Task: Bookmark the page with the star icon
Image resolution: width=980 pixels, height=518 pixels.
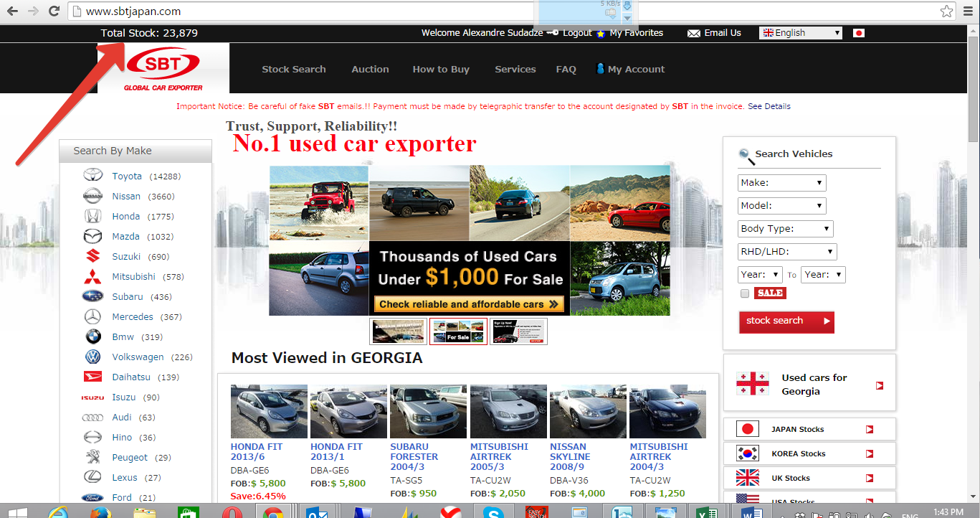Action: pyautogui.click(x=947, y=11)
